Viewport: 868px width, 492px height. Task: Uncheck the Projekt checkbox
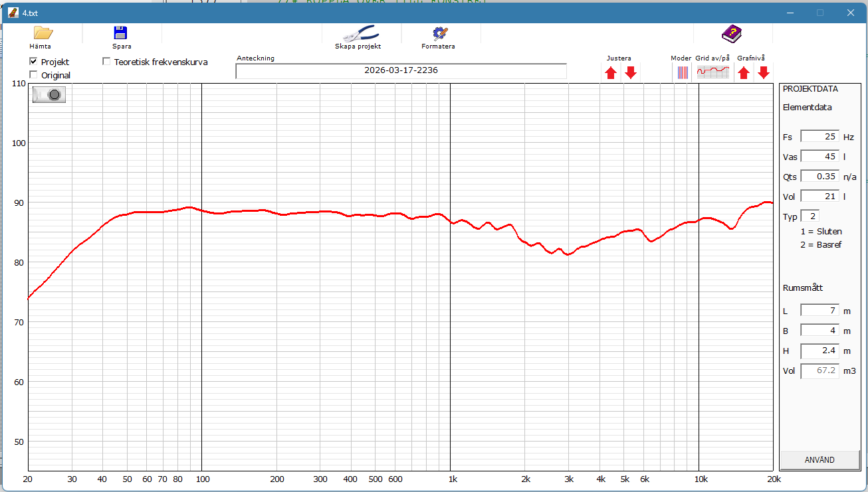click(34, 62)
